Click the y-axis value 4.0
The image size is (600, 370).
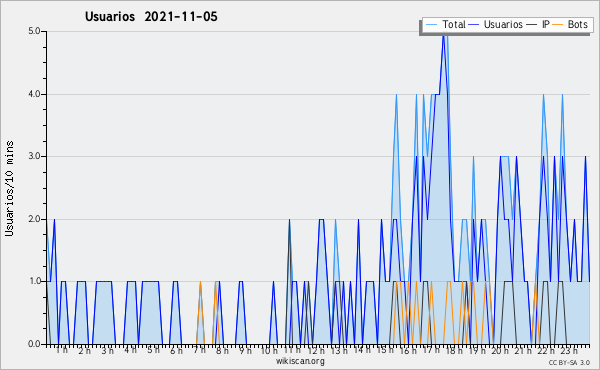pos(34,94)
